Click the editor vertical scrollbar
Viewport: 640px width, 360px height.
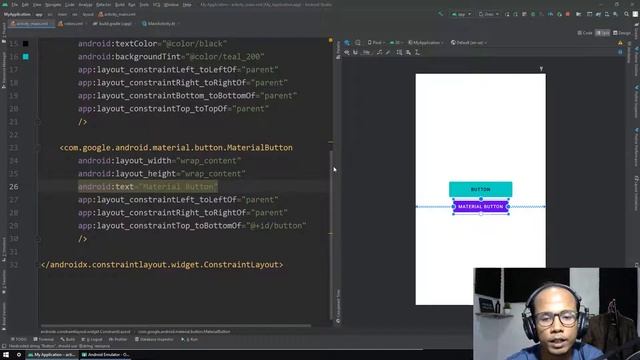click(x=331, y=235)
